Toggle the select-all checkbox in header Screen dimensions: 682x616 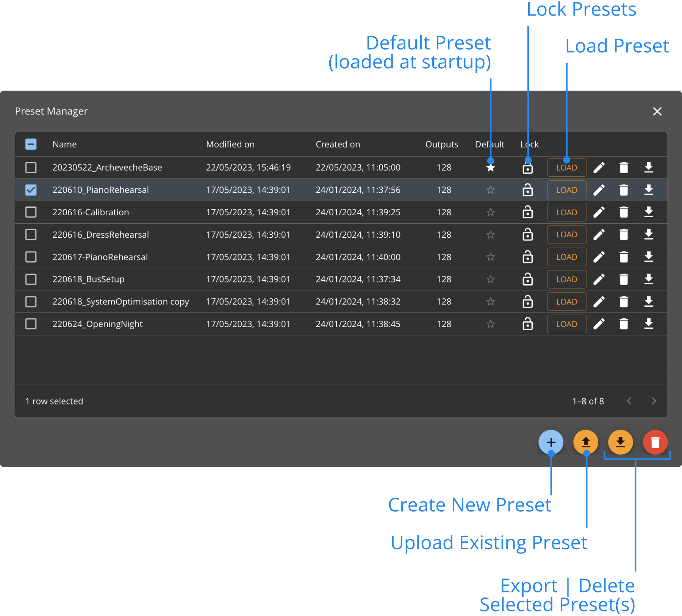(x=31, y=144)
